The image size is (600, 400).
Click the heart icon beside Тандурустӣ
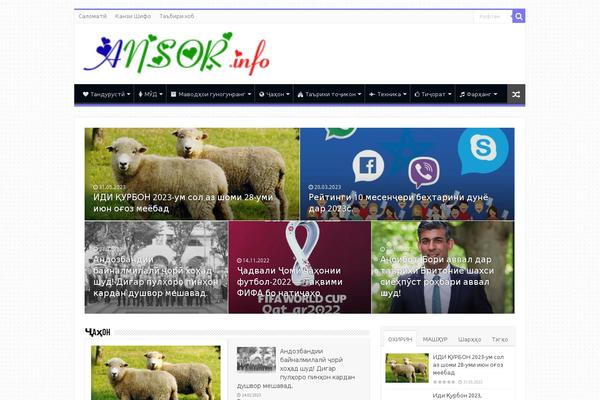85,94
